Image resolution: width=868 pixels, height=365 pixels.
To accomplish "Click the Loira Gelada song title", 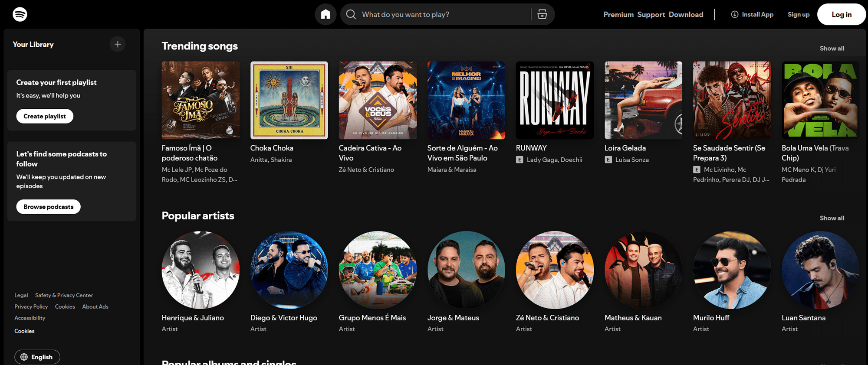I will click(x=625, y=148).
